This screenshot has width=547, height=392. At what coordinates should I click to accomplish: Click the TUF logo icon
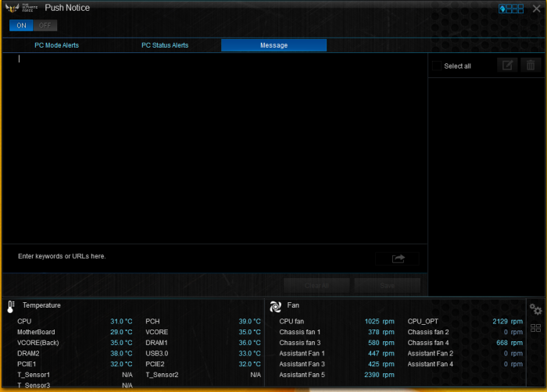pyautogui.click(x=13, y=8)
